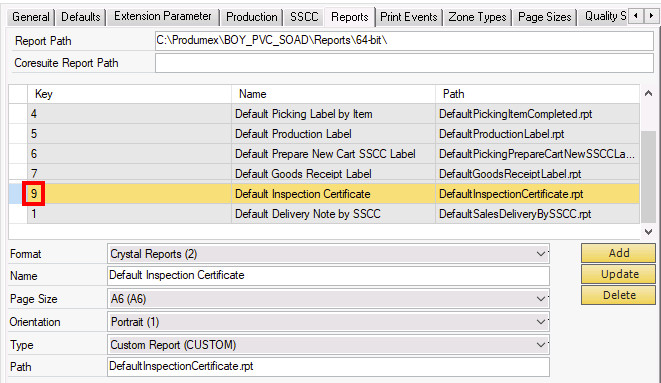Image resolution: width=661 pixels, height=383 pixels.
Task: Click key cell 4 in the grid
Action: 129,114
